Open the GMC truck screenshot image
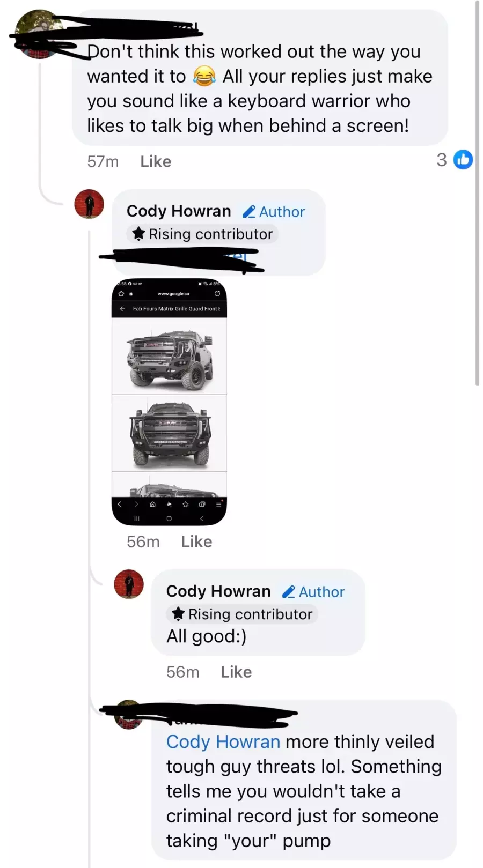483x868 pixels. pyautogui.click(x=169, y=402)
